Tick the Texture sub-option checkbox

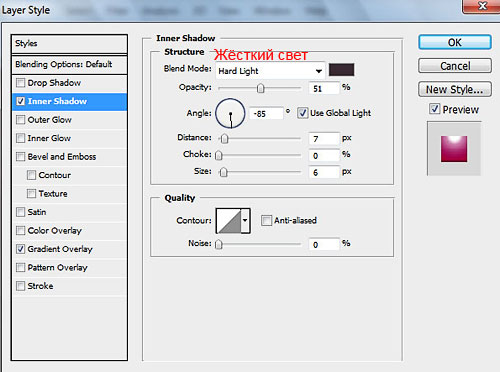(x=31, y=193)
